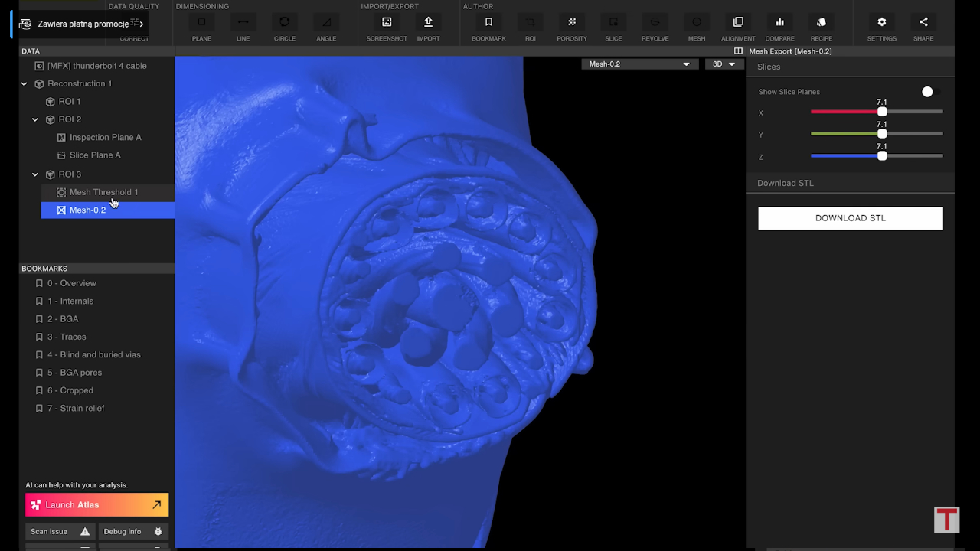Image resolution: width=980 pixels, height=551 pixels.
Task: Click the Launch Atlas button
Action: coord(97,505)
